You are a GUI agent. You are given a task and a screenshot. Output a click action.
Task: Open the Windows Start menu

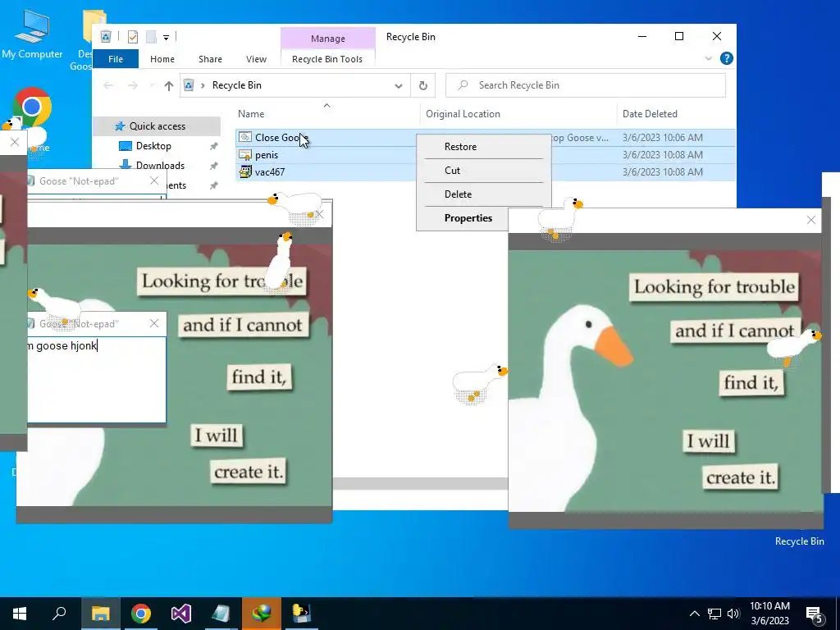[20, 614]
